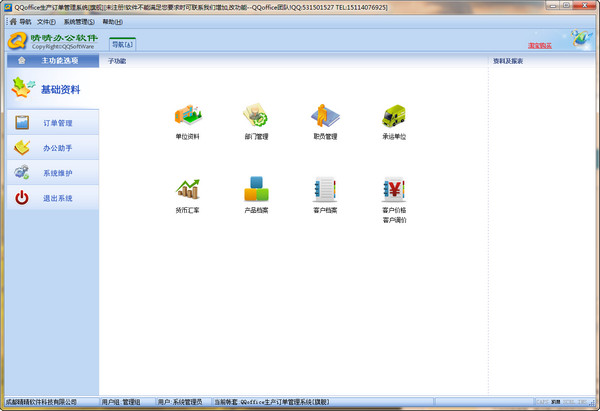600x411 pixels.
Task: Open 部门管理 department management
Action: [256, 116]
